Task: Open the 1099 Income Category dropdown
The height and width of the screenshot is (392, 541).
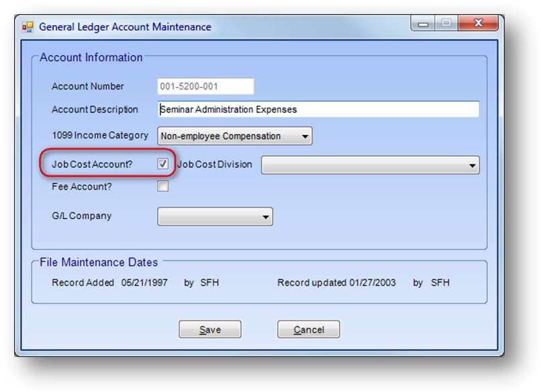Action: click(235, 136)
